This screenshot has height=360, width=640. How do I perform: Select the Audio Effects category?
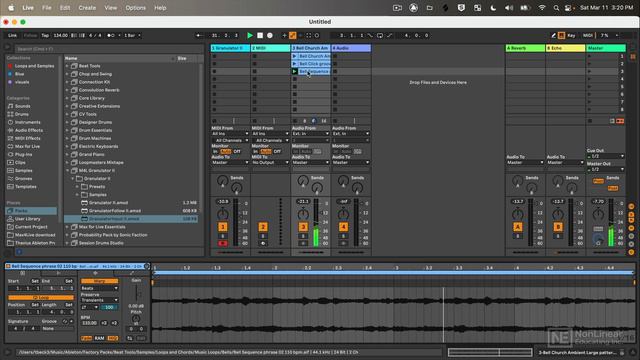[x=29, y=130]
